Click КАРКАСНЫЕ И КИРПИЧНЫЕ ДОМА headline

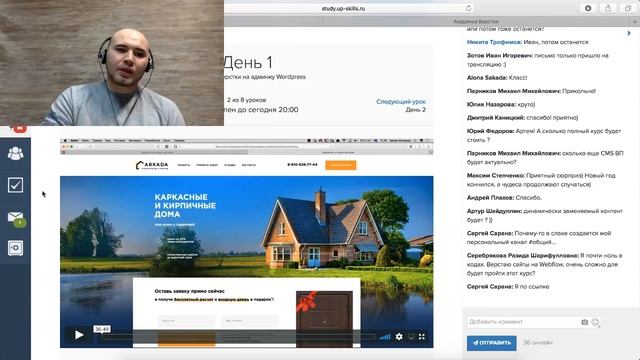click(185, 206)
